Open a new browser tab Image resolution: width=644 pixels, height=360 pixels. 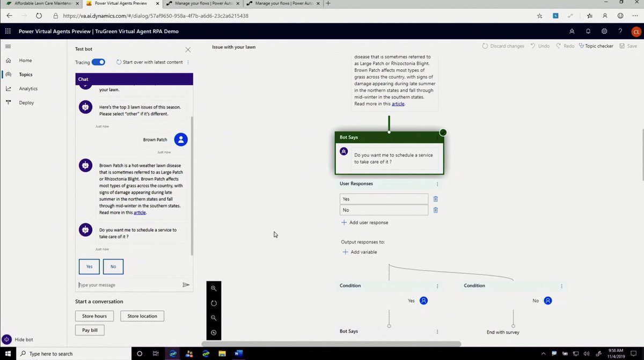tap(328, 3)
